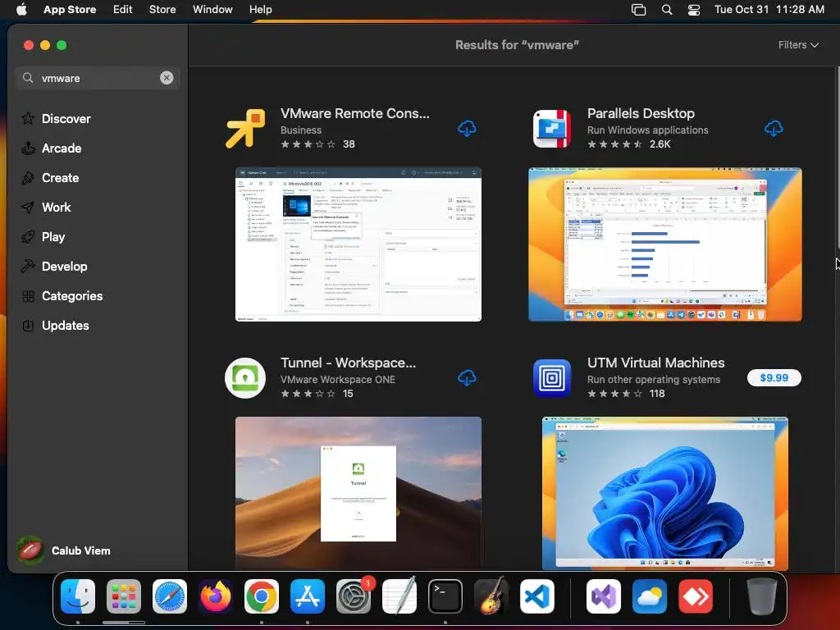Open the cloud weather app in Dock
The image size is (840, 630).
pos(650,596)
